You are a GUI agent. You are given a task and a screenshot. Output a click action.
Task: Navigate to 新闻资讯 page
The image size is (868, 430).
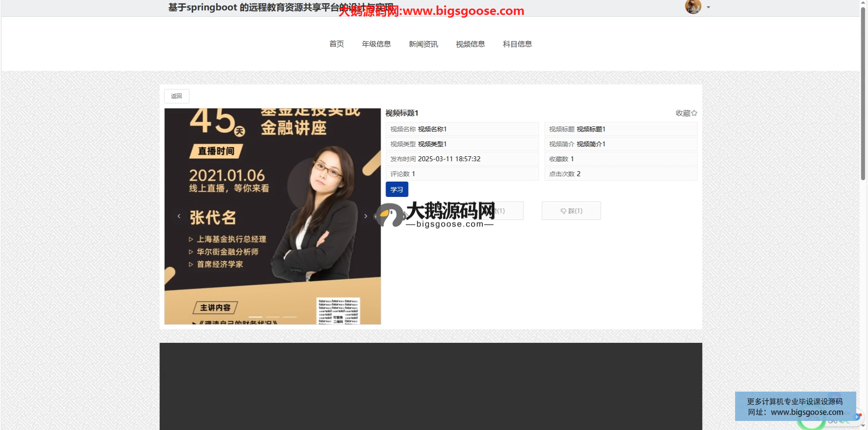click(x=423, y=44)
